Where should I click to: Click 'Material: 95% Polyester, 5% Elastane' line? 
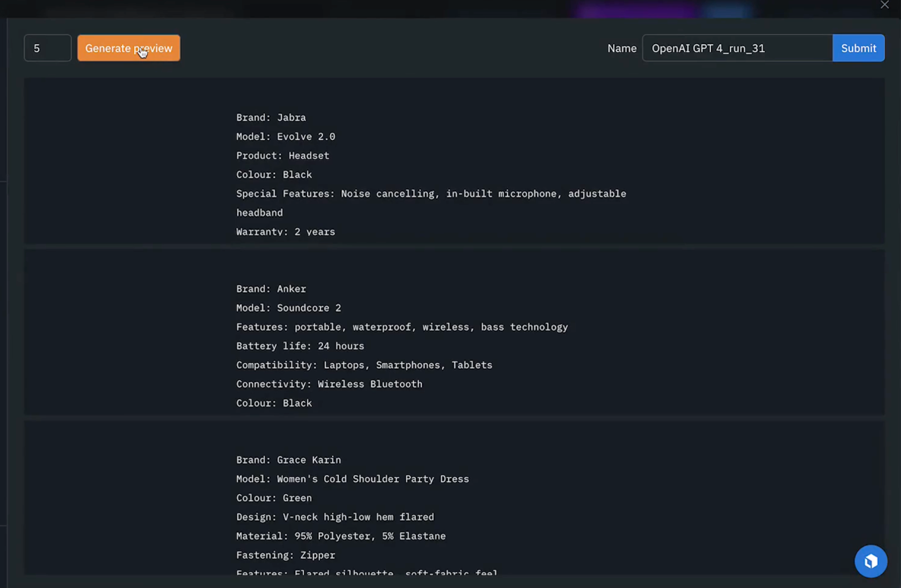click(x=341, y=536)
